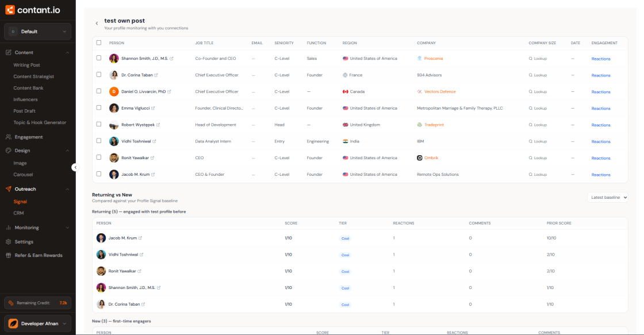Click the Remaining Credit coin icon
The height and width of the screenshot is (335, 644).
[x=11, y=303]
